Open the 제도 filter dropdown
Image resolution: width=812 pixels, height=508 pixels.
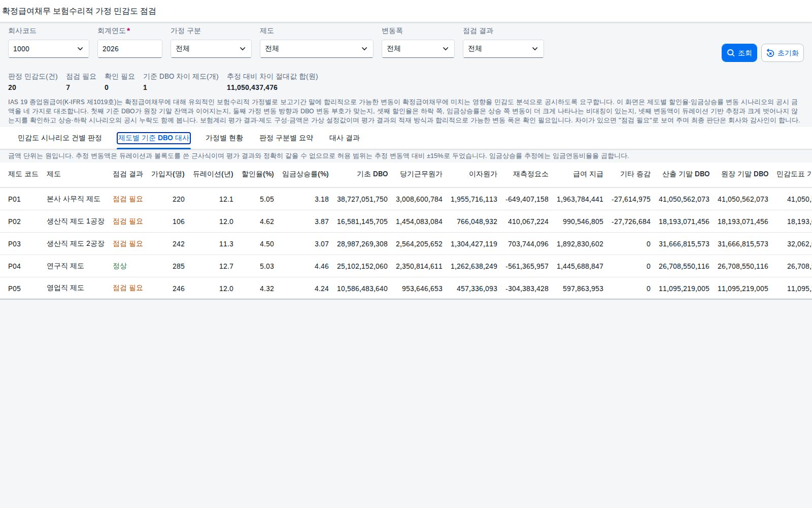pyautogui.click(x=317, y=49)
